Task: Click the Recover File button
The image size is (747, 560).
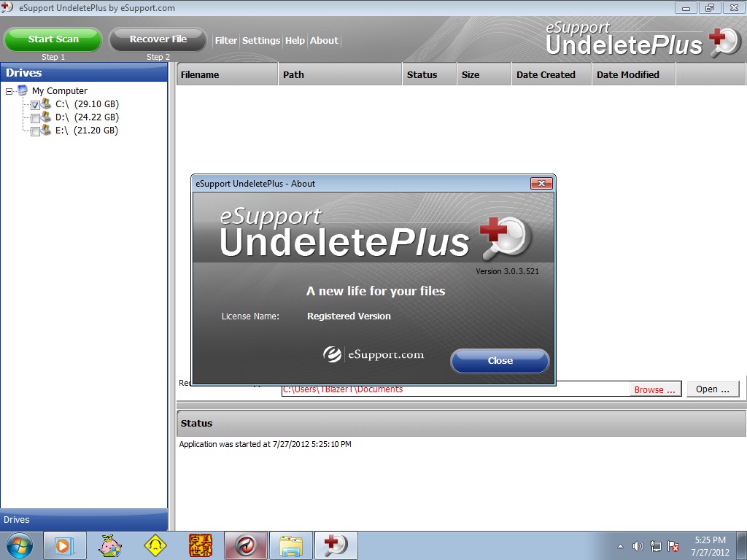Action: click(158, 39)
